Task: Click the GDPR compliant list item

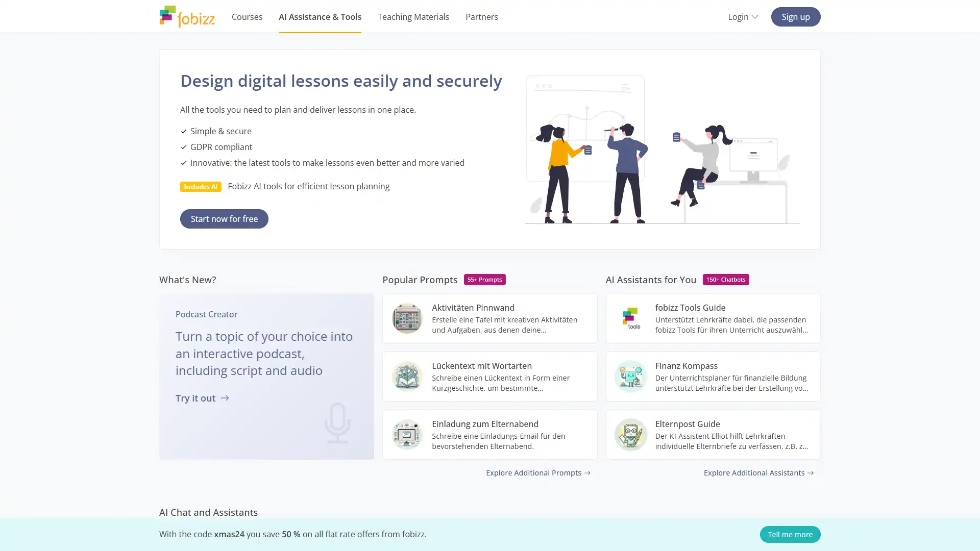Action: pos(221,147)
